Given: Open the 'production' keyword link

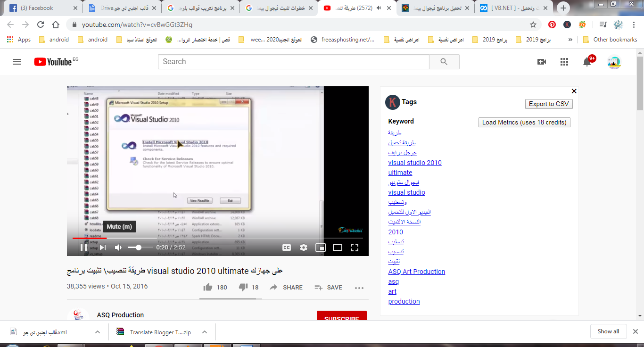Looking at the screenshot, I should click(404, 301).
